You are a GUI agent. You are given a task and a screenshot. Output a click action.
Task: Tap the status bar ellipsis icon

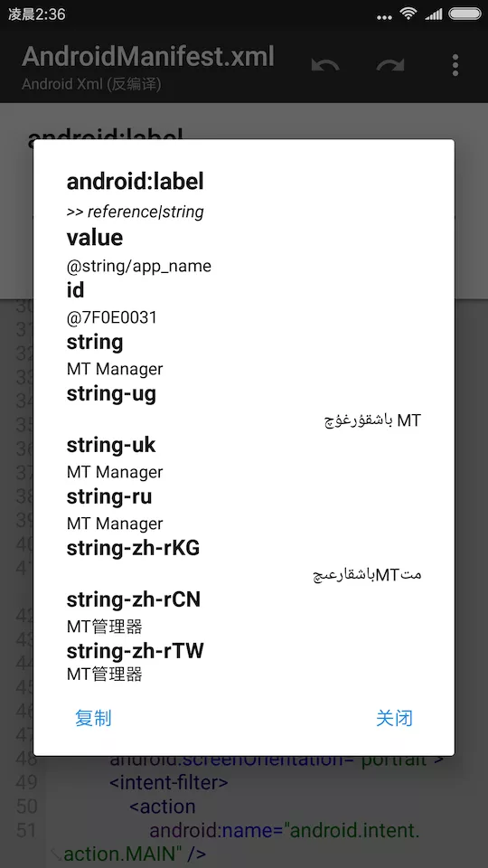pos(384,17)
